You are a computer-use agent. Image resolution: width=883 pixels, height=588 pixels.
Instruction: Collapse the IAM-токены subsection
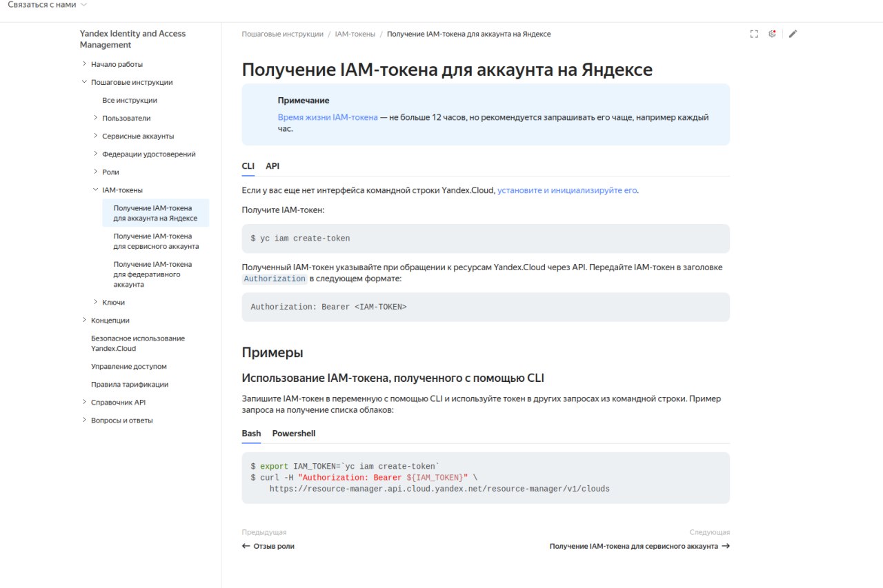96,190
